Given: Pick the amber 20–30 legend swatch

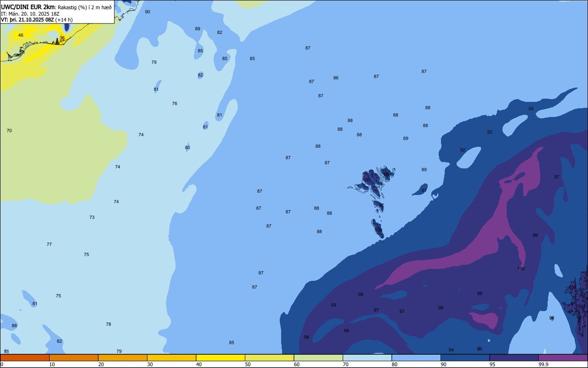Looking at the screenshot, I should click(123, 357).
